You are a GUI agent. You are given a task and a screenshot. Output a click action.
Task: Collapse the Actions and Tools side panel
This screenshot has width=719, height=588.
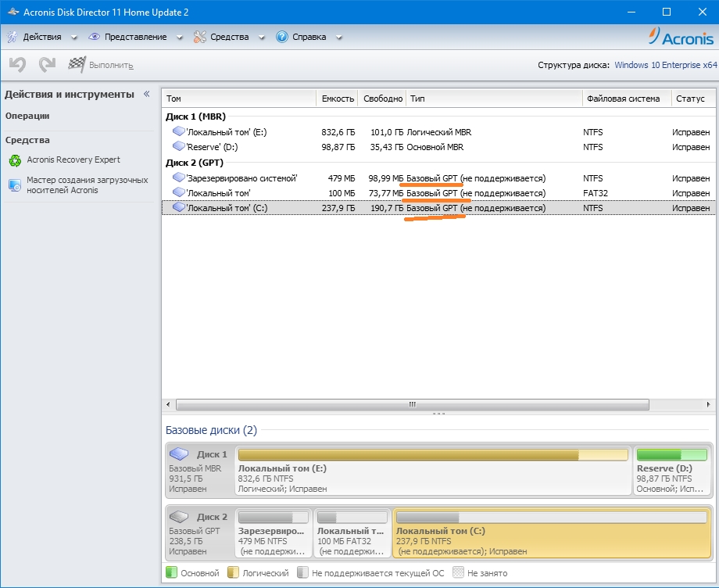pyautogui.click(x=146, y=94)
